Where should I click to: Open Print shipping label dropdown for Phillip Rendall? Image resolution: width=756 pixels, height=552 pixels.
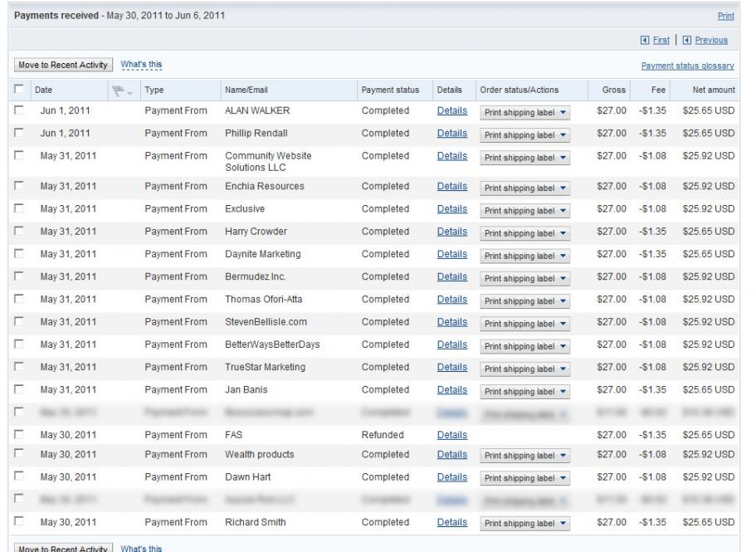point(525,134)
